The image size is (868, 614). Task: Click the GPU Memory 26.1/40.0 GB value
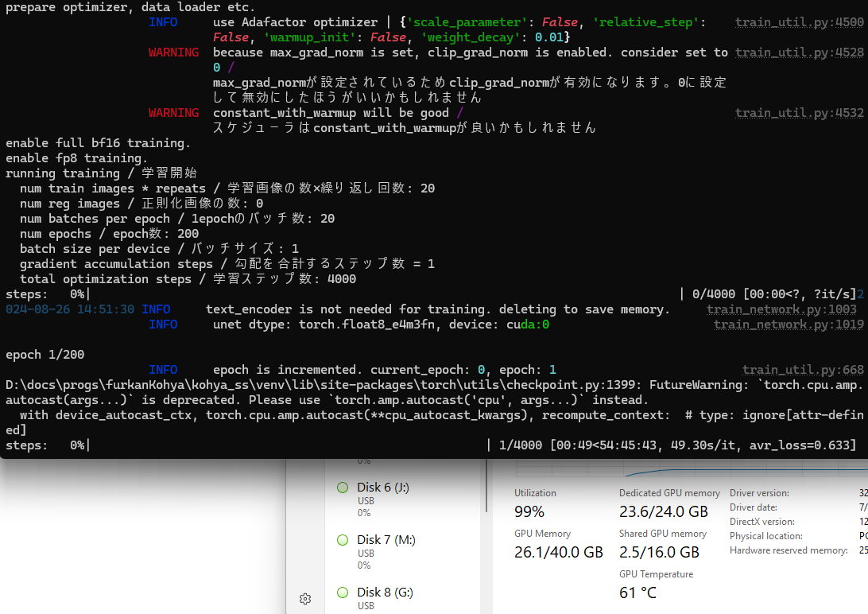click(x=559, y=553)
